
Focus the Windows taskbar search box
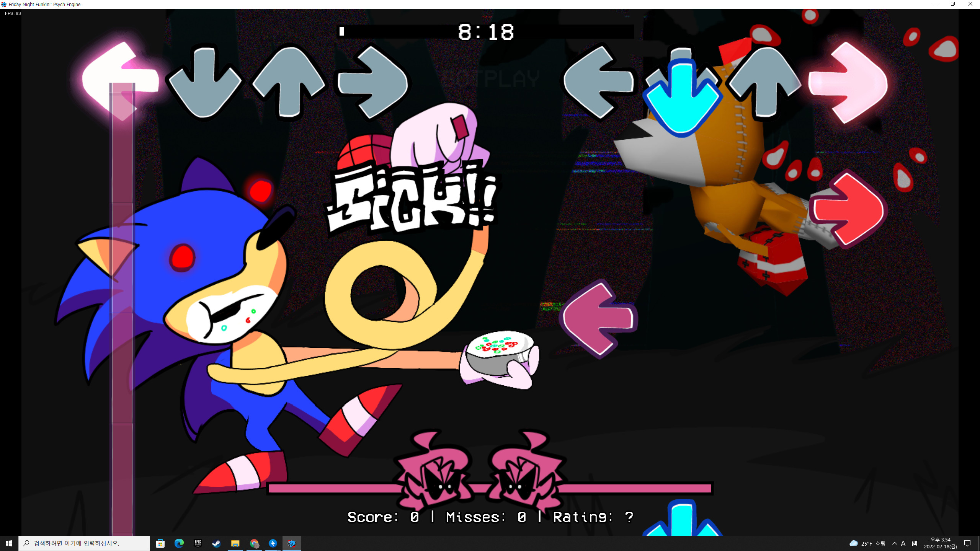click(x=84, y=543)
